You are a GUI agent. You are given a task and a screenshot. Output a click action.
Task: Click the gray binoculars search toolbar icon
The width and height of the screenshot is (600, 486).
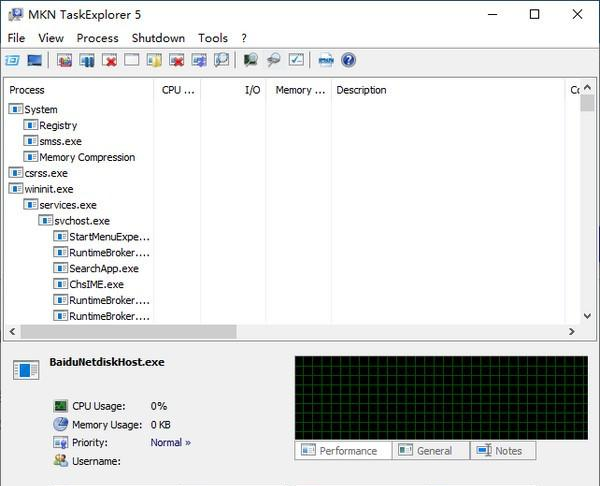[273, 60]
